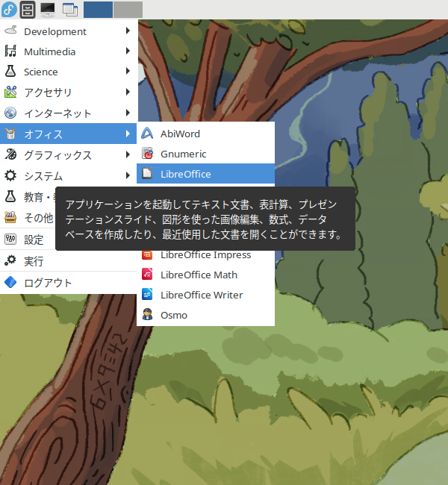The image size is (448, 485).
Task: Click the LibreOffice document icon
Action: [147, 174]
